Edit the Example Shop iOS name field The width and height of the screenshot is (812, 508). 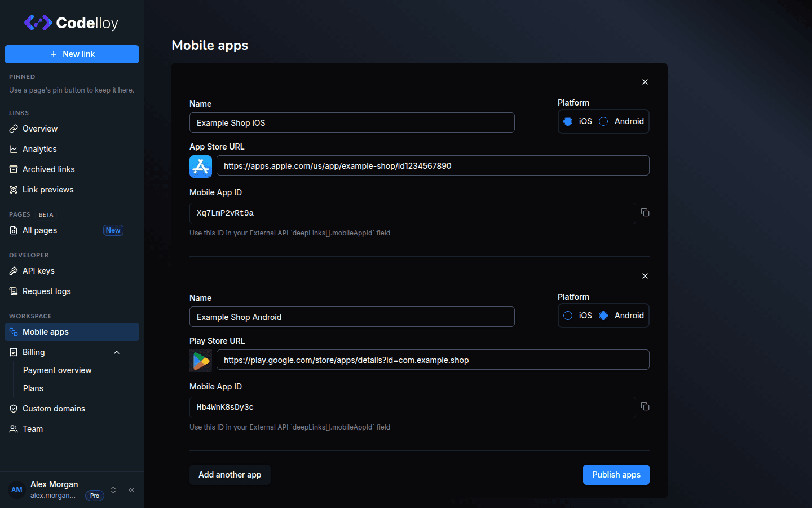(x=352, y=122)
